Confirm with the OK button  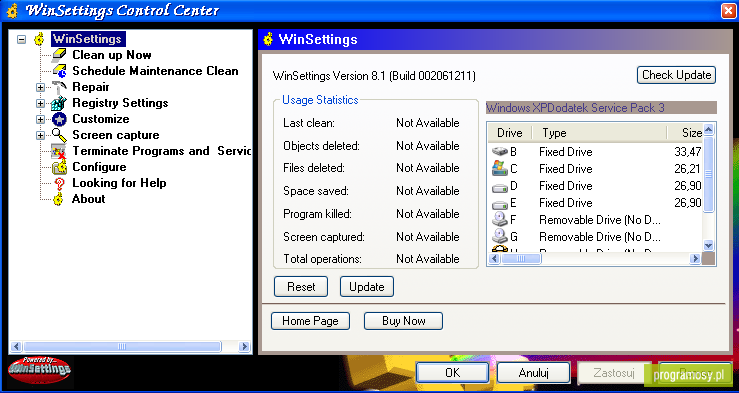tap(452, 373)
